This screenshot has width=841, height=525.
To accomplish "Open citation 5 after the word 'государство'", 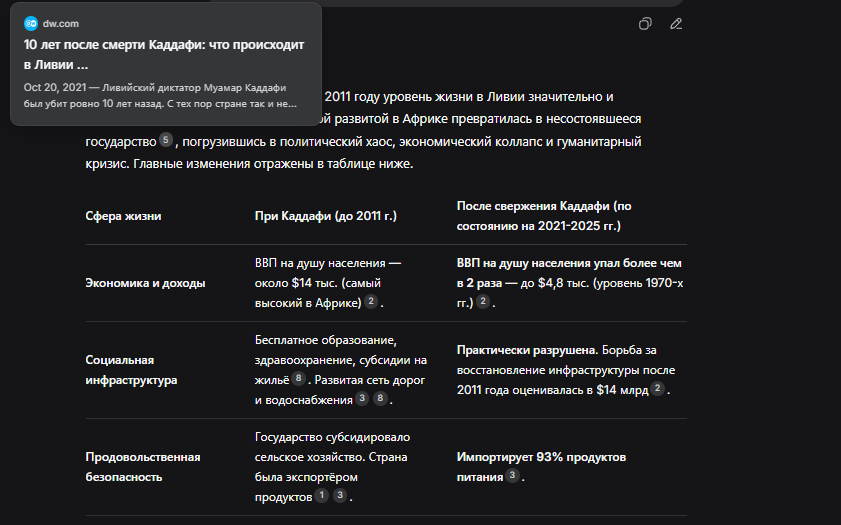I will tap(166, 141).
